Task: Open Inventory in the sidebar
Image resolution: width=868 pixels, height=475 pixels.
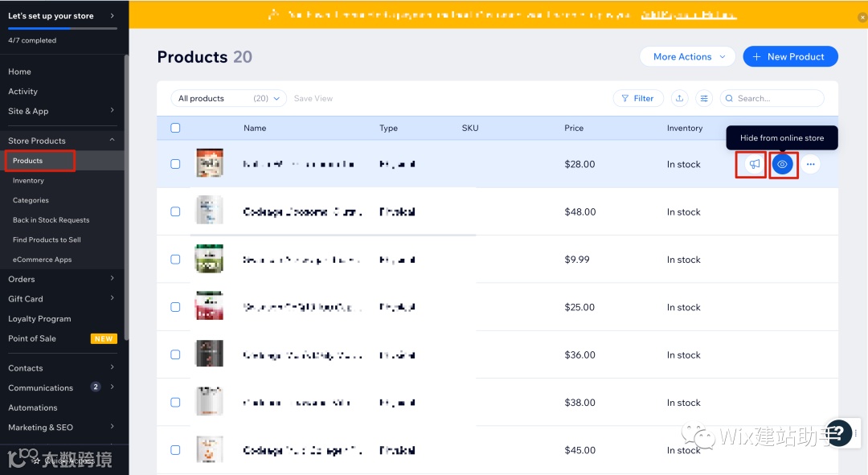Action: (x=29, y=181)
